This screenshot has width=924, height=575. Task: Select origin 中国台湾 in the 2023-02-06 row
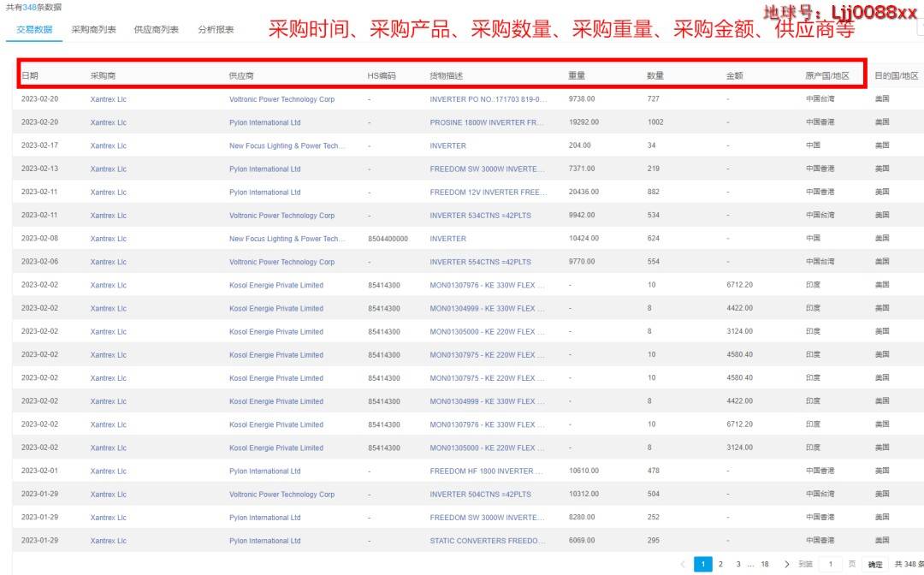[820, 261]
